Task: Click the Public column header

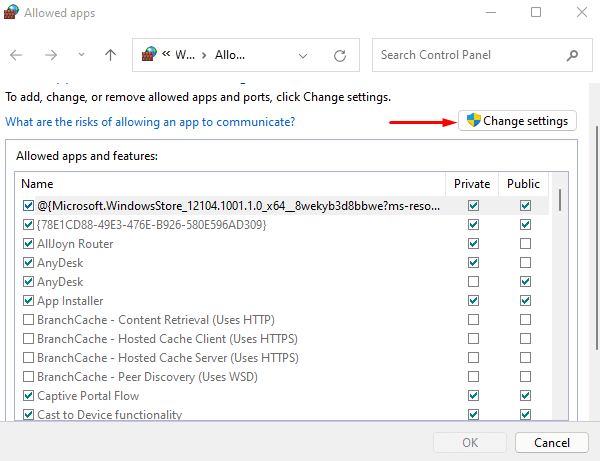Action: click(x=523, y=184)
